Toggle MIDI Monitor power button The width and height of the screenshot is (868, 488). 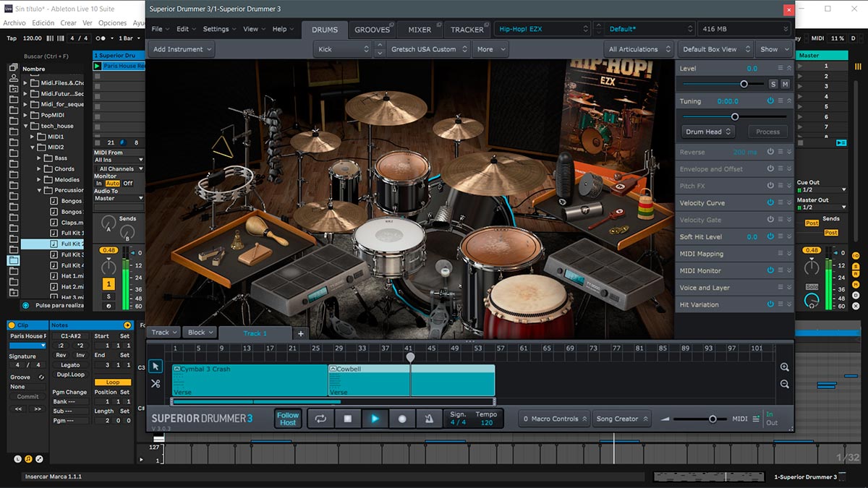coord(770,270)
